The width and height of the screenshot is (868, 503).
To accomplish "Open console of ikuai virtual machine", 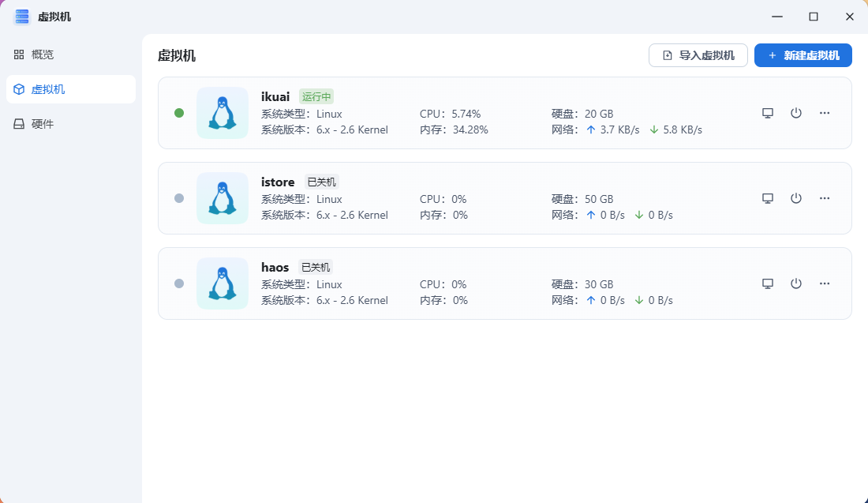I will (767, 113).
